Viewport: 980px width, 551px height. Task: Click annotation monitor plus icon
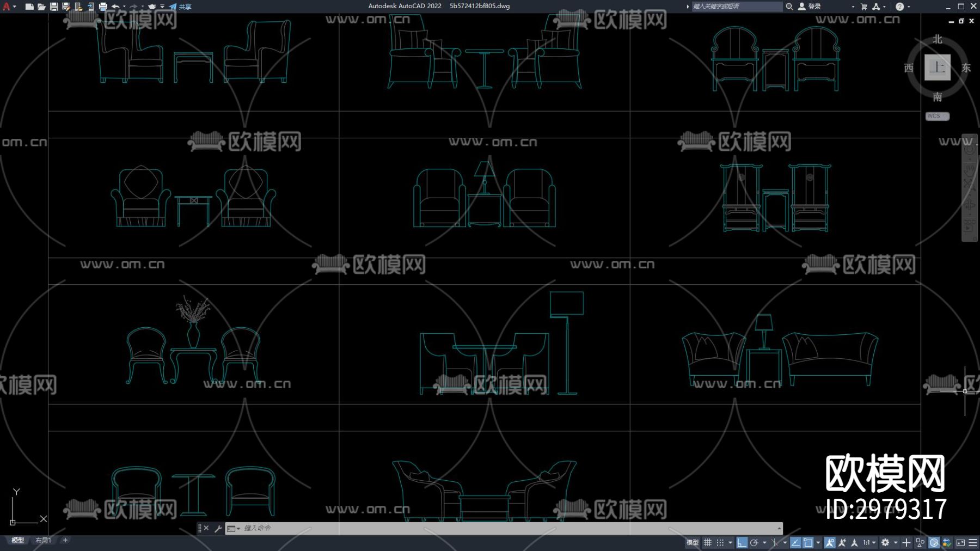point(906,542)
